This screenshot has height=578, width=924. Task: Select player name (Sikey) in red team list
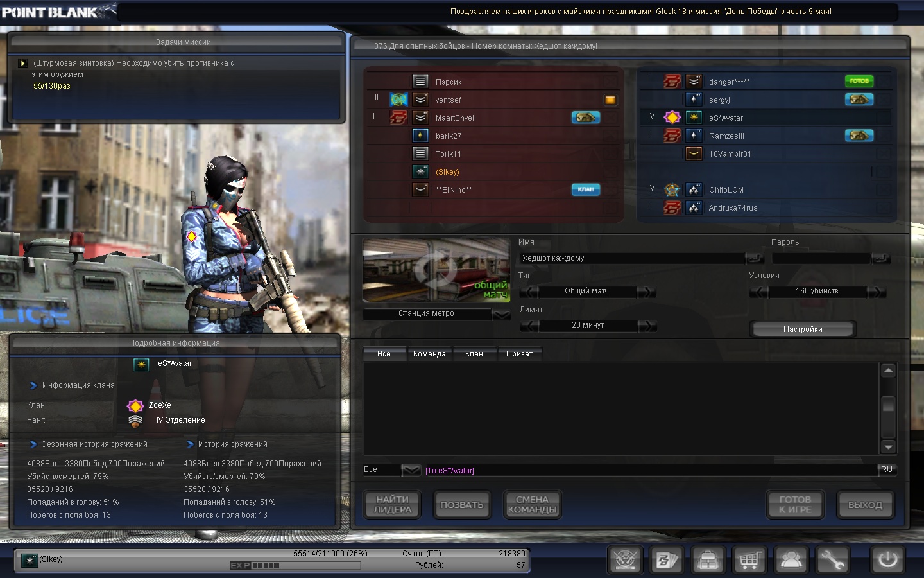coord(447,172)
